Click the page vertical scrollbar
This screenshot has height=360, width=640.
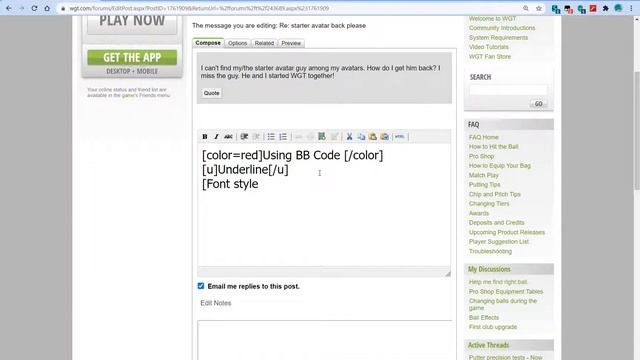click(637, 131)
